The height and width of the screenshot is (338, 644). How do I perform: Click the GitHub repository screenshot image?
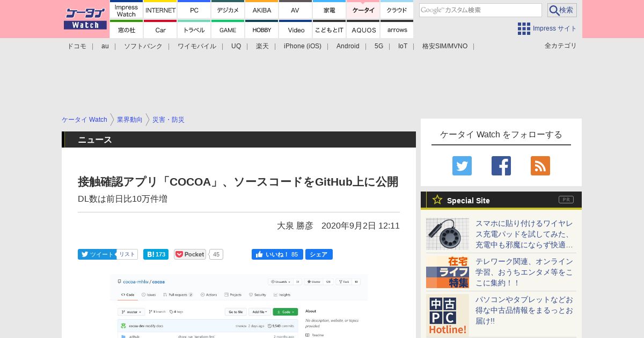coord(239,306)
